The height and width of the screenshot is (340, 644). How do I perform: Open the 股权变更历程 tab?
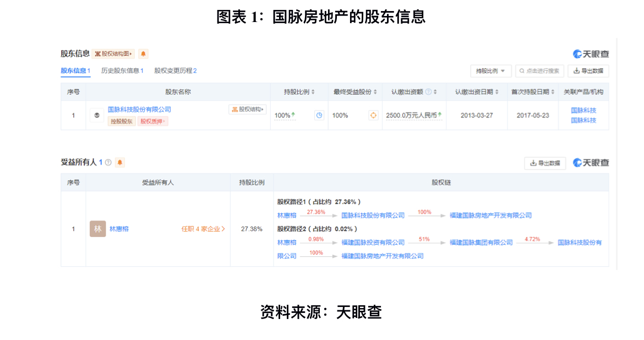(x=176, y=71)
